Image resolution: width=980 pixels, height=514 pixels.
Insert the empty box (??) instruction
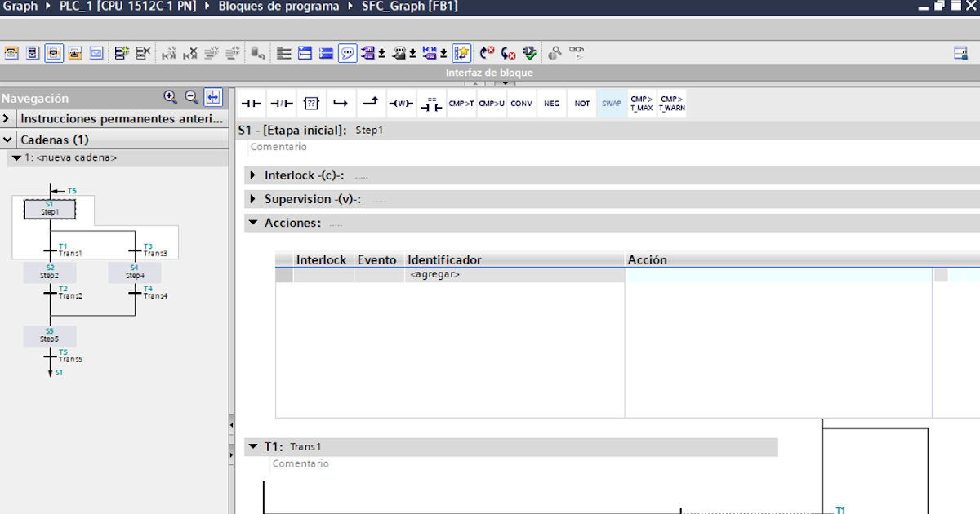pos(311,103)
